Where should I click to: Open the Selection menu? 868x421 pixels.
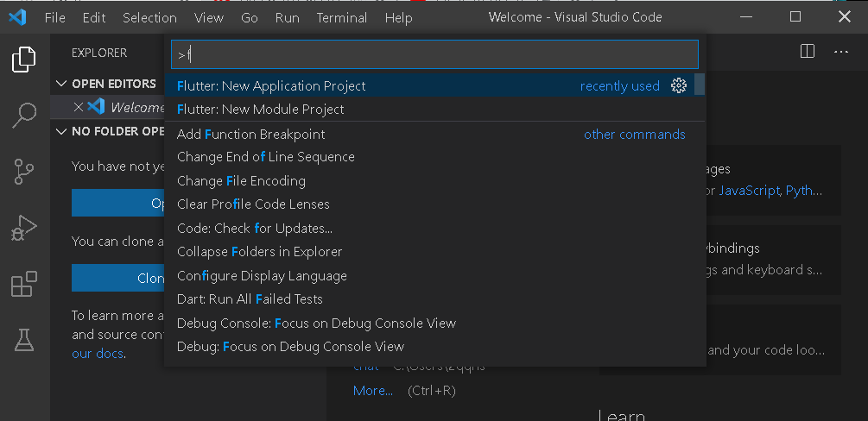pos(149,18)
